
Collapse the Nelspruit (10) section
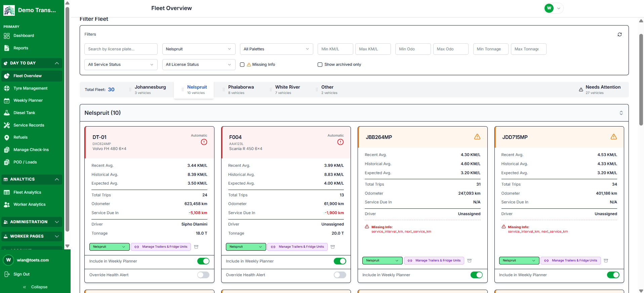tap(621, 113)
